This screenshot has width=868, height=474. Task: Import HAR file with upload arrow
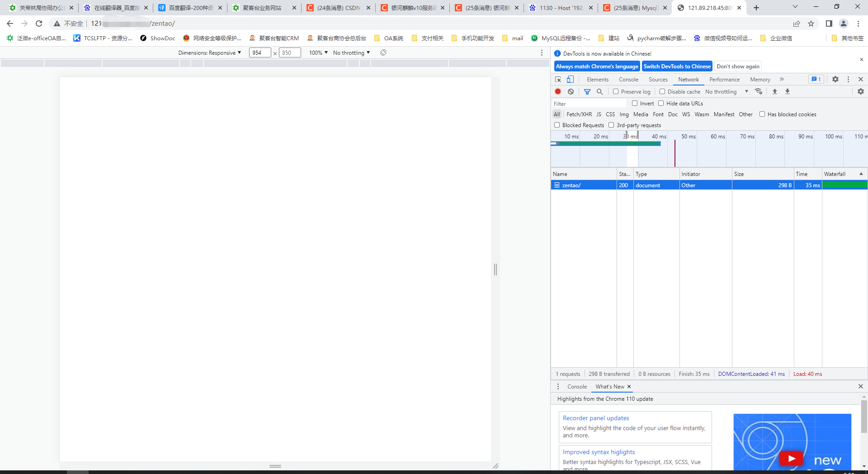pyautogui.click(x=775, y=91)
